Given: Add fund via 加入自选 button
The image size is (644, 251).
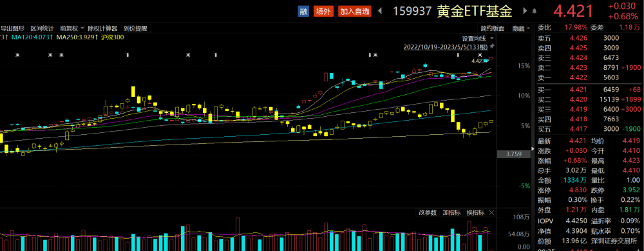Looking at the screenshot, I should (x=355, y=11).
